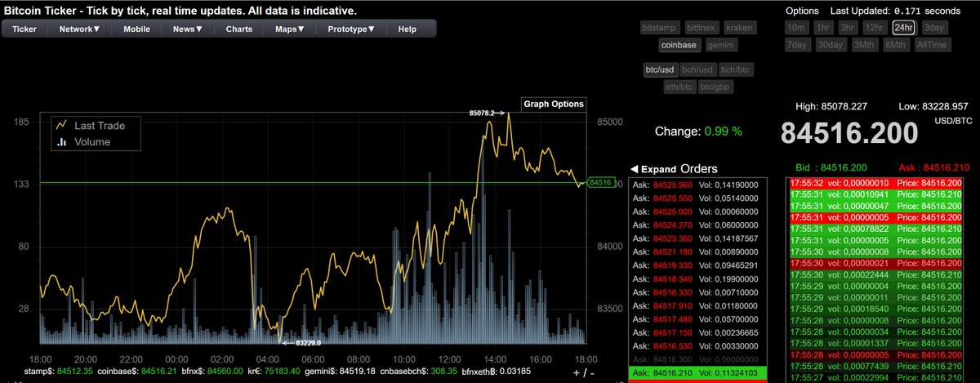The width and height of the screenshot is (980, 383).
Task: Set chart range to 3day
Action: click(x=933, y=27)
